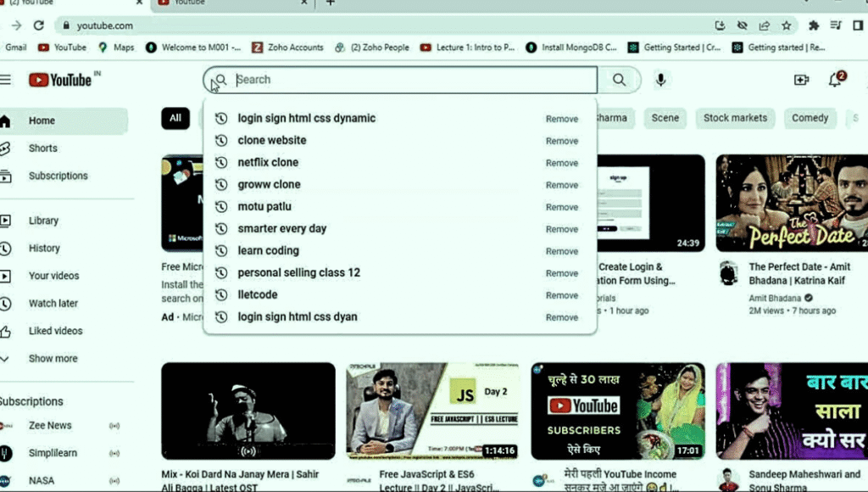Select suggestion 'clone website'
The image size is (868, 492).
tap(272, 141)
